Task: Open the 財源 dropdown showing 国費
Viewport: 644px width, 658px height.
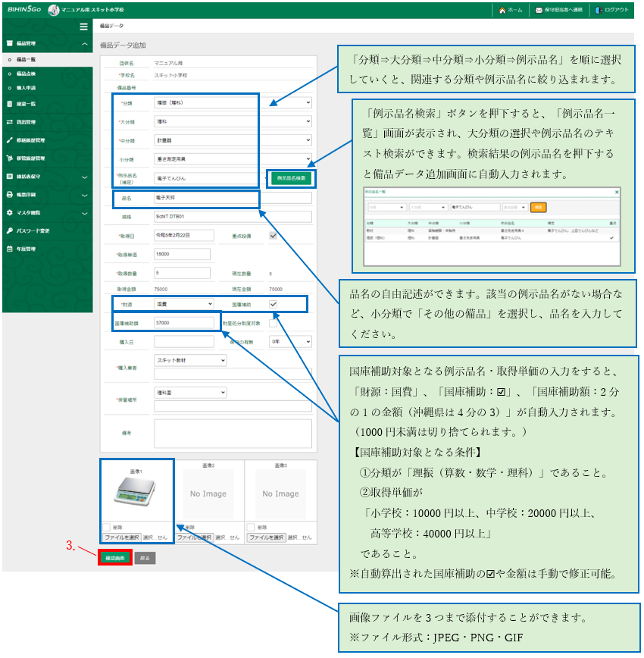Action: 184,304
